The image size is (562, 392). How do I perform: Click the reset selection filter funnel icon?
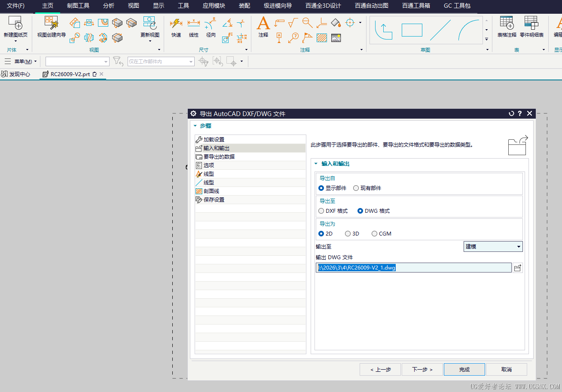pyautogui.click(x=119, y=61)
